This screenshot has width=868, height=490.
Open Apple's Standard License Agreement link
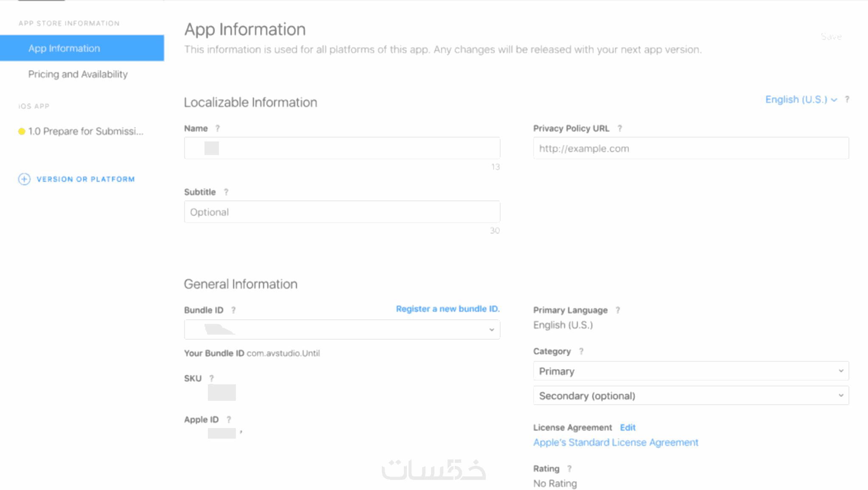click(x=616, y=442)
